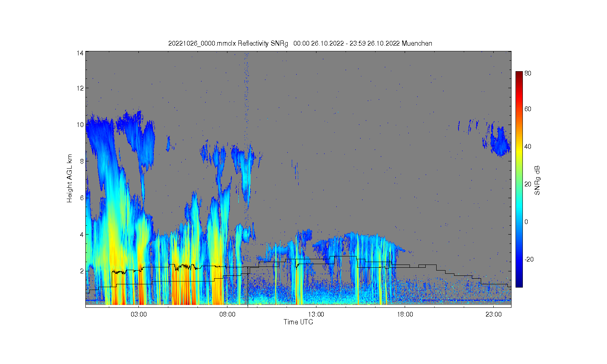Click the colorbar value 0
607x364 pixels.
pyautogui.click(x=526, y=222)
